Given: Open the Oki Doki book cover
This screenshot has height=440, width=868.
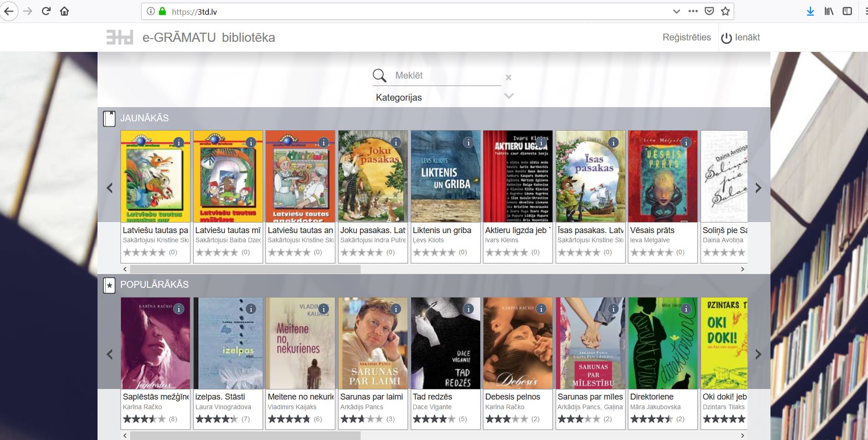Looking at the screenshot, I should tap(724, 343).
